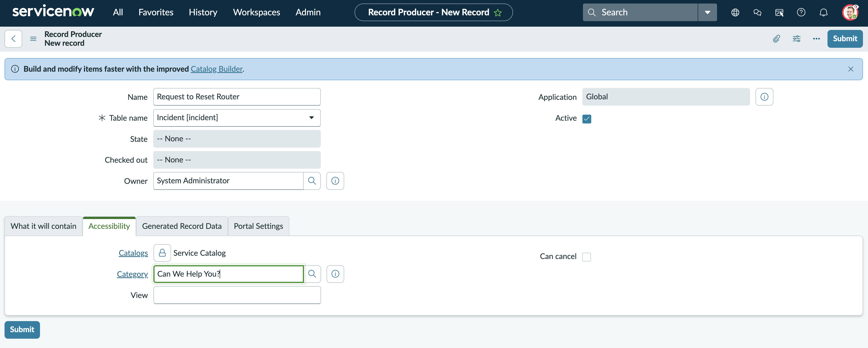Dismiss the Catalog Builder info banner
Screen dimensions: 868x348
(x=850, y=69)
